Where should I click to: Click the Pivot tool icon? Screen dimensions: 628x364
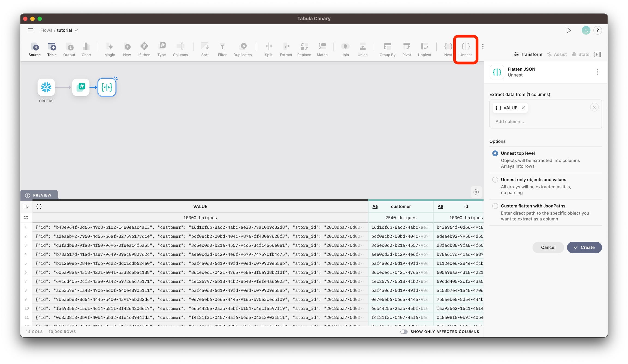coord(406,49)
